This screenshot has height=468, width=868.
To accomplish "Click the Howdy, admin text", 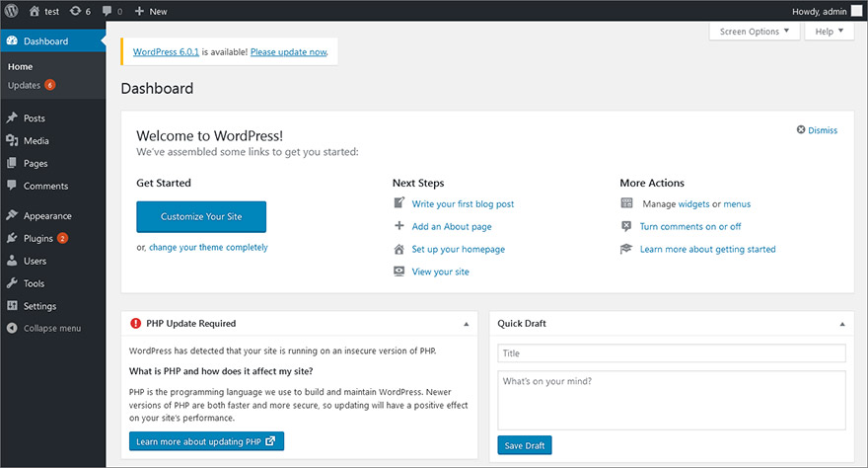I will [820, 11].
